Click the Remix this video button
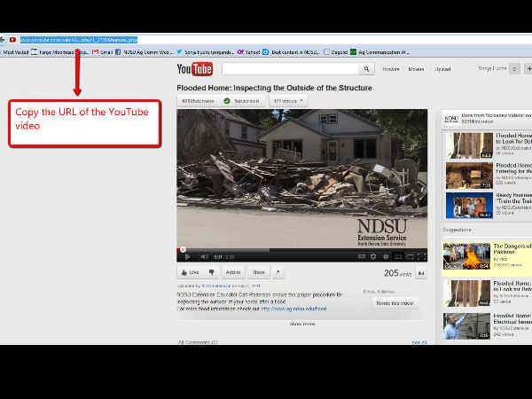This screenshot has width=532, height=399. point(395,303)
